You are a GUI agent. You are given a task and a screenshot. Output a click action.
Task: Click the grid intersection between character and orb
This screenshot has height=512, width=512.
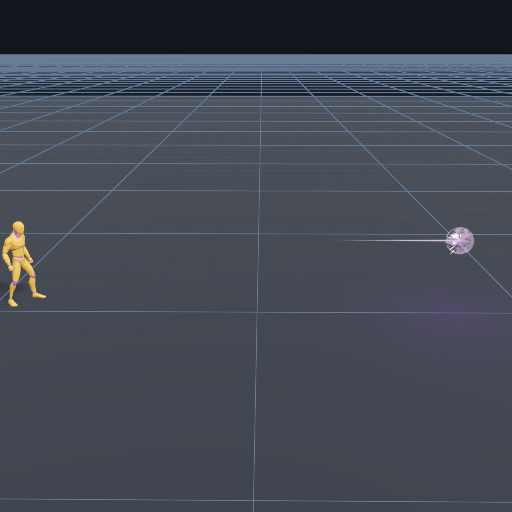coord(259,234)
